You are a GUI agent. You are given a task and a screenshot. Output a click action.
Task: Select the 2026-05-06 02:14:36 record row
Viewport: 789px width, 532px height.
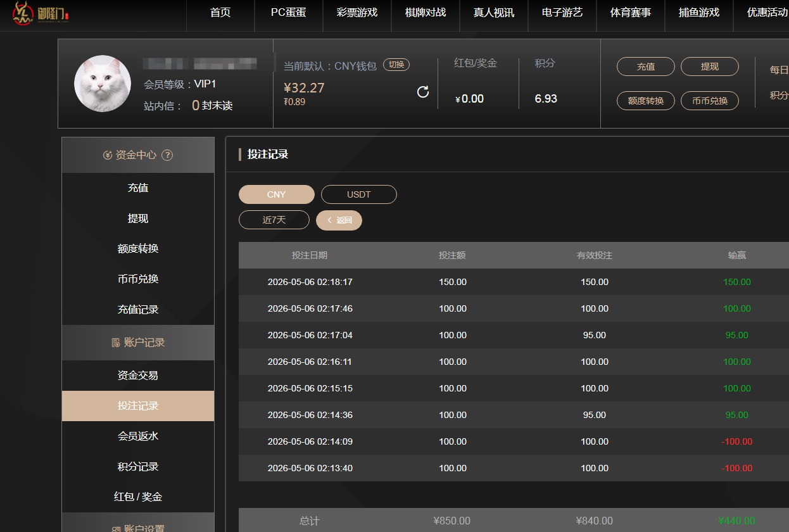point(514,415)
